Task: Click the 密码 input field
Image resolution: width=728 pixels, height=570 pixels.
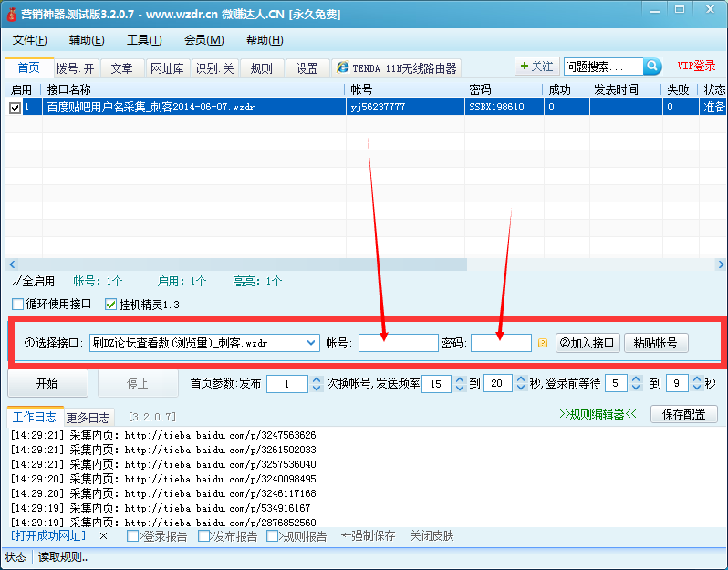Action: (x=501, y=343)
